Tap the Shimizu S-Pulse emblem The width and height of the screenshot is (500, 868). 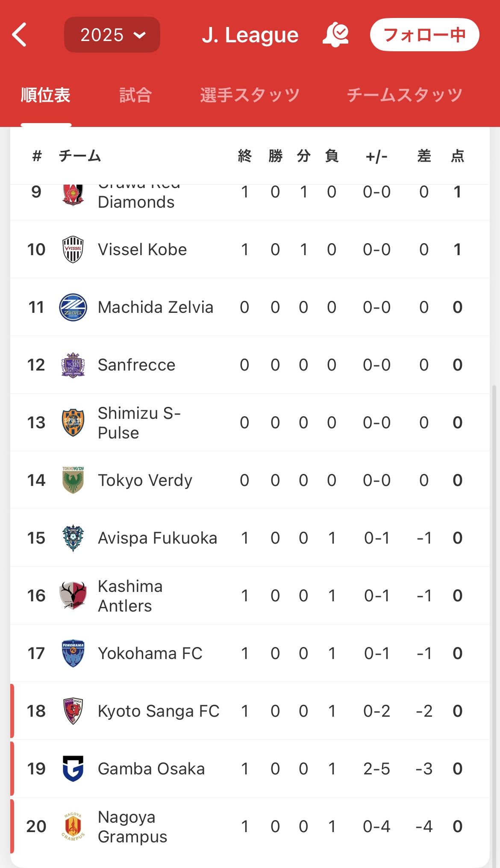tap(73, 423)
